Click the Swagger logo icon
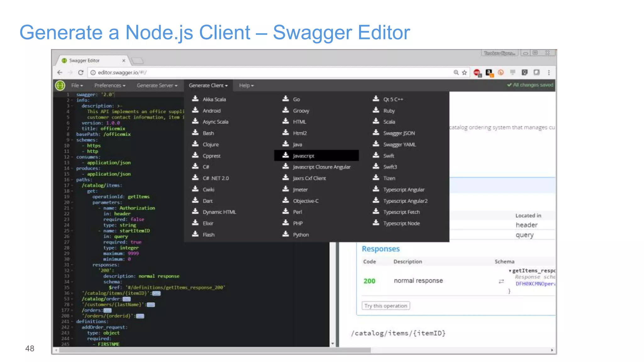The height and width of the screenshot is (362, 644). [60, 85]
